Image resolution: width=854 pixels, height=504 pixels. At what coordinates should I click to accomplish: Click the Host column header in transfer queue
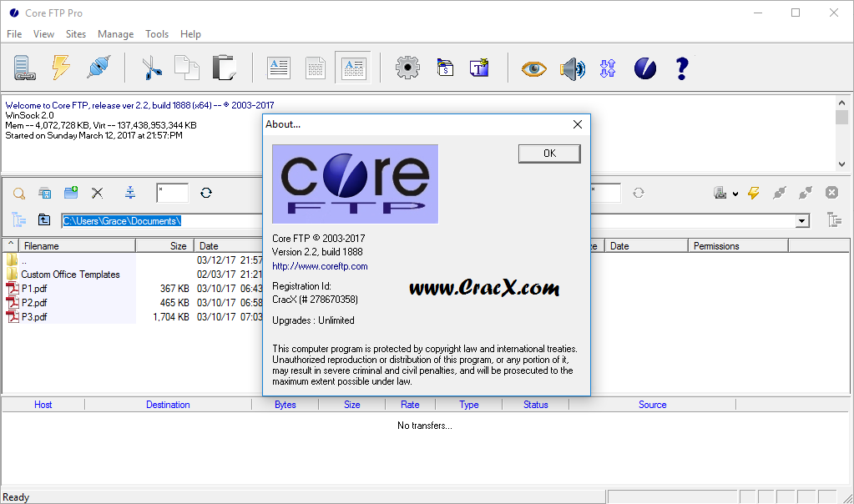click(43, 405)
